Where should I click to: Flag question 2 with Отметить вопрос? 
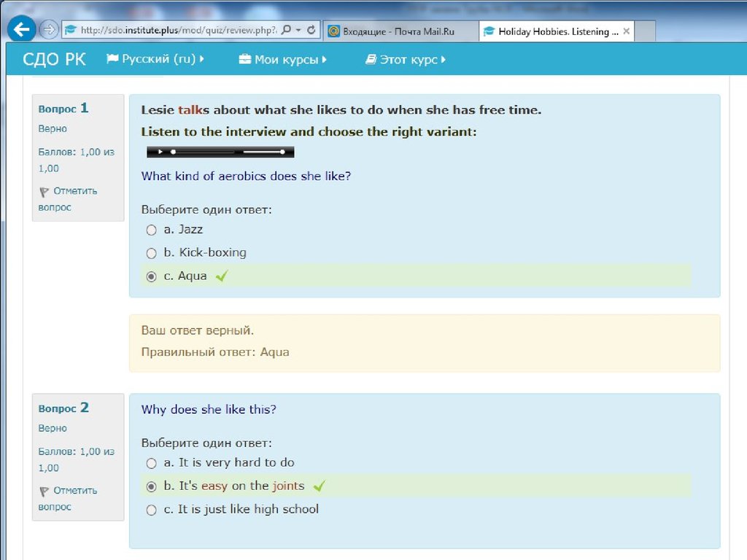(x=68, y=499)
